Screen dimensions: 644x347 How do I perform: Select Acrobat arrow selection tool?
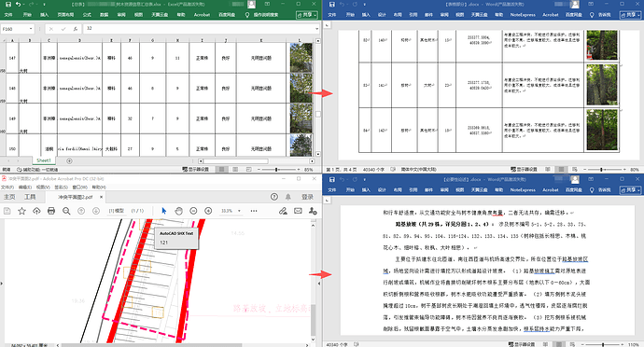coord(164,211)
